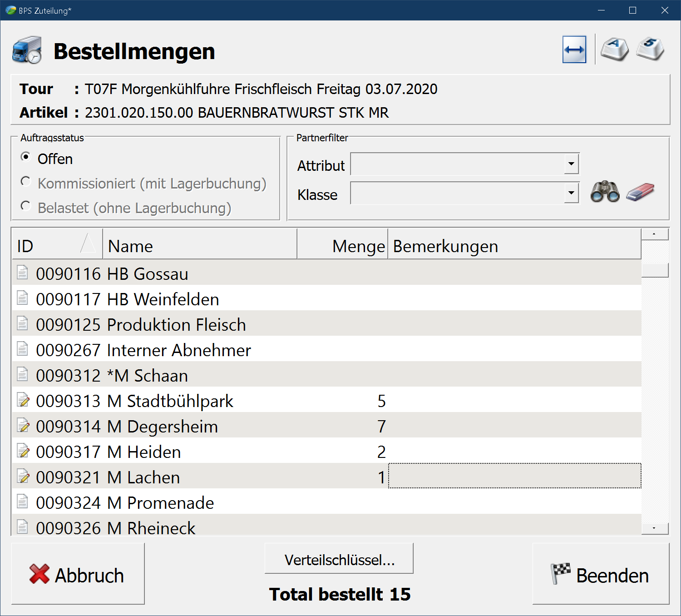The height and width of the screenshot is (616, 681).
Task: Click edit icon for M Heiden row
Action: [x=23, y=452]
